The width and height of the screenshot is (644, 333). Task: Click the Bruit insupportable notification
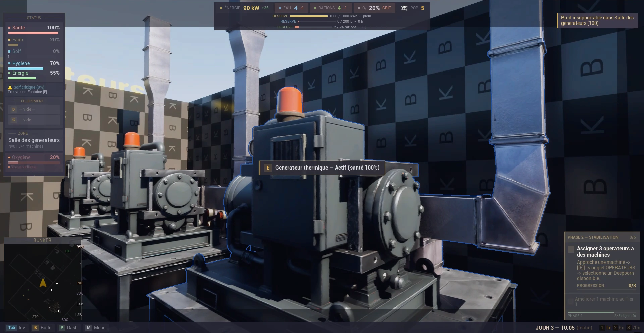click(x=597, y=20)
